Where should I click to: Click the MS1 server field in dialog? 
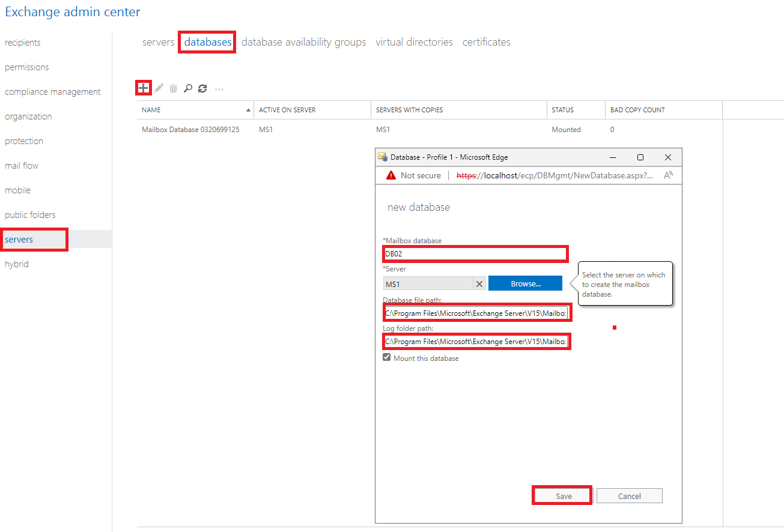click(428, 283)
